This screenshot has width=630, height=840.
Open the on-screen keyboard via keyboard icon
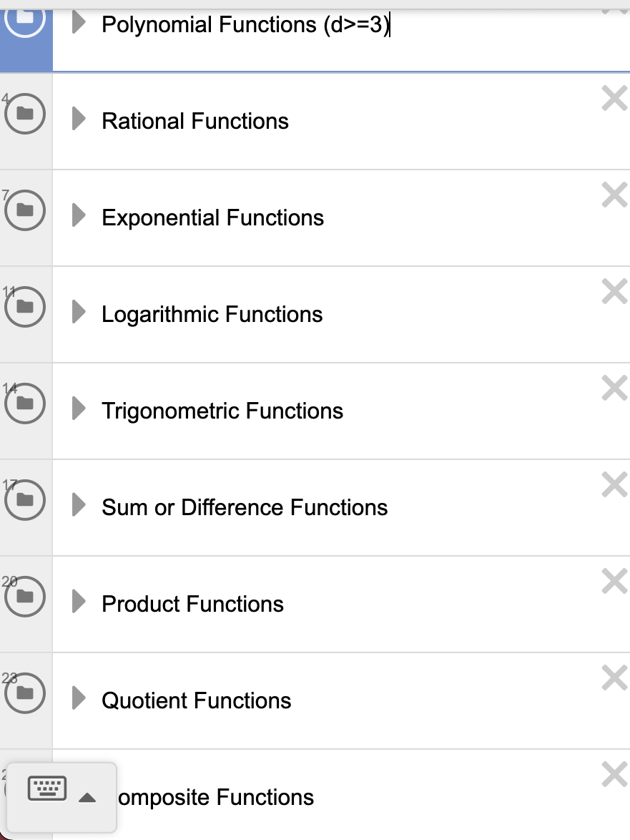(47, 789)
